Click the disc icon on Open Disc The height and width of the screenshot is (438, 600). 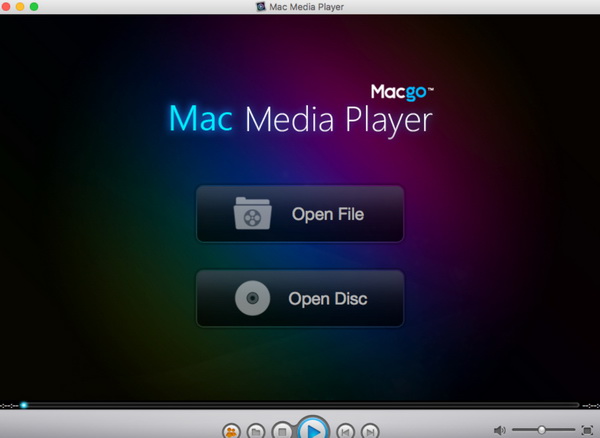click(251, 298)
